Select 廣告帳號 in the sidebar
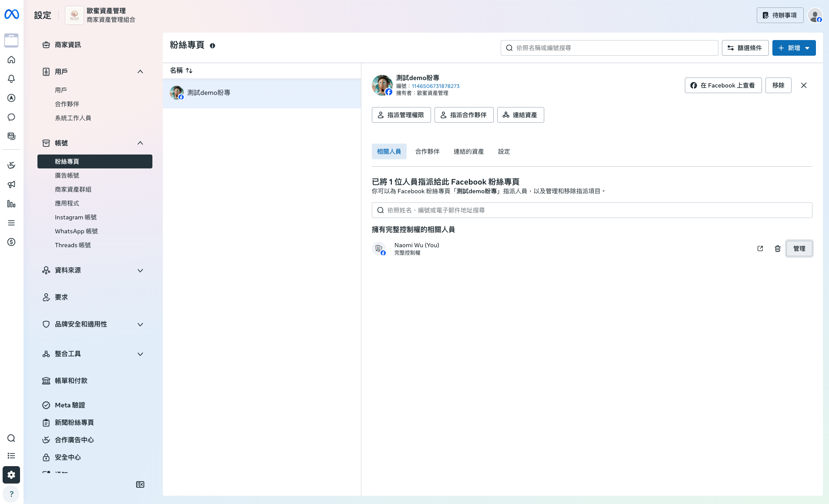This screenshot has width=829, height=504. (x=67, y=175)
